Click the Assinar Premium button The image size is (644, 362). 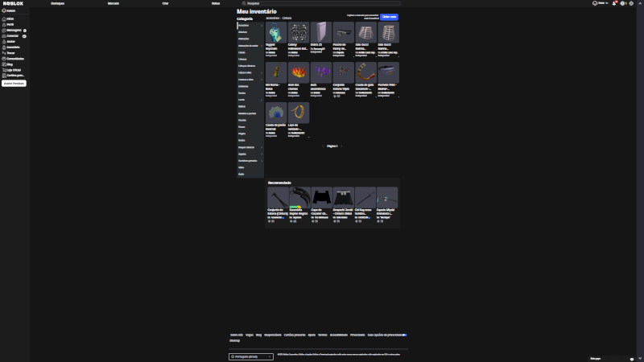click(14, 83)
